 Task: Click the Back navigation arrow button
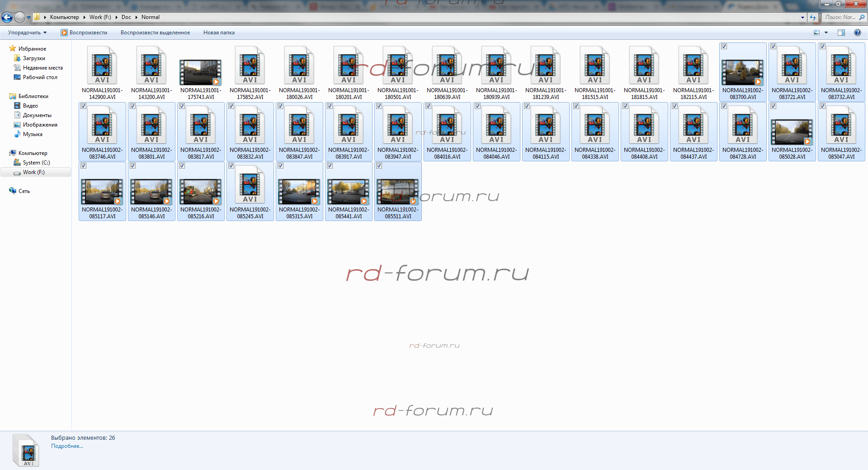[x=7, y=18]
